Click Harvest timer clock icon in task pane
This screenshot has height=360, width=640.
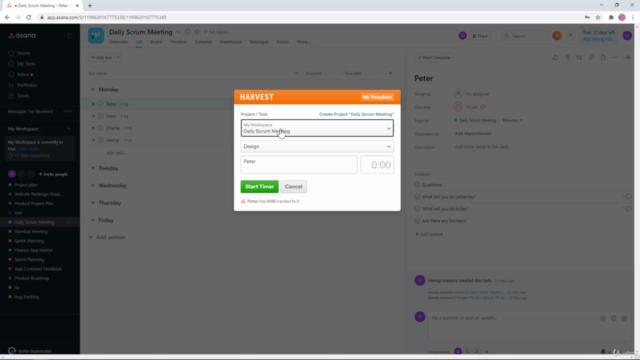tap(603, 58)
